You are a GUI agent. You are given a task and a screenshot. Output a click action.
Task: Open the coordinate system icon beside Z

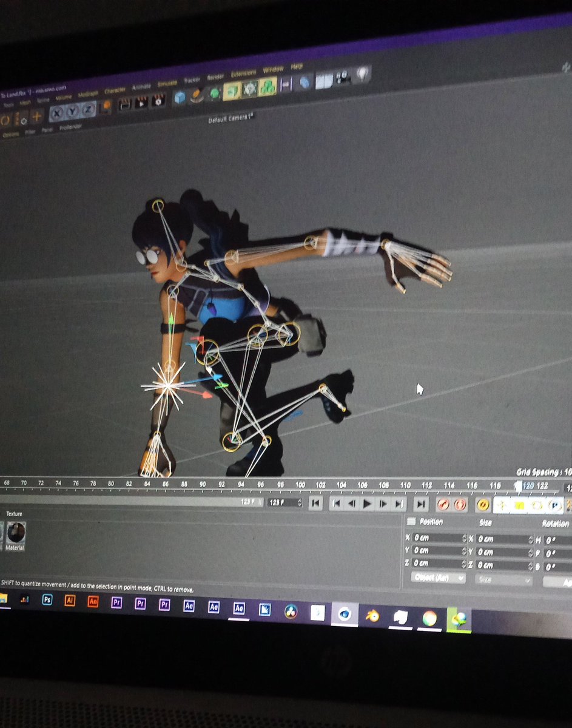(106, 106)
